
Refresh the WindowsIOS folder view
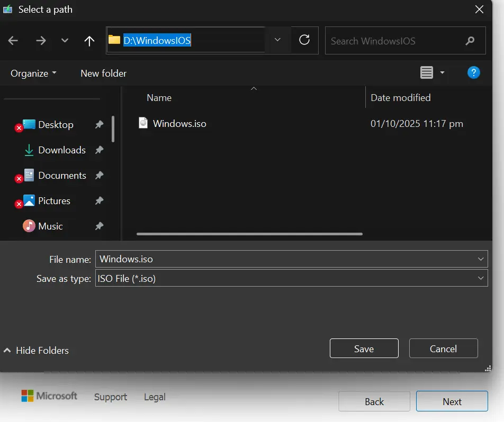pyautogui.click(x=304, y=40)
